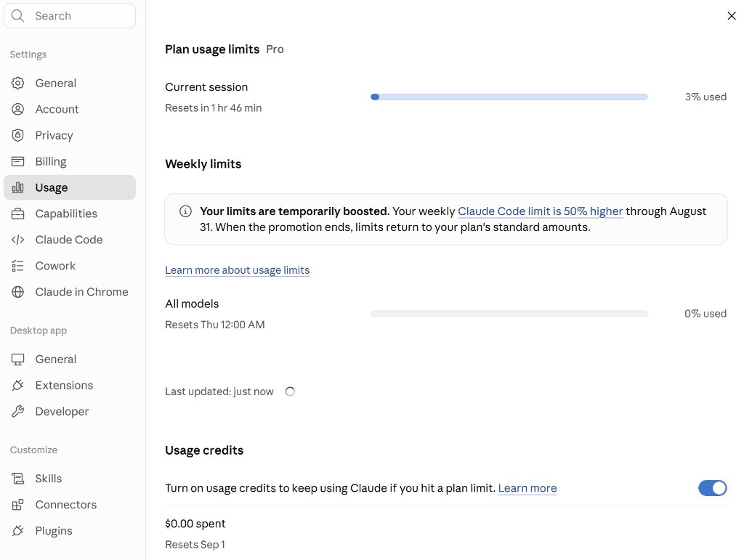Click the 'Pro' plan label
Screen dimensions: 744x560
click(x=275, y=49)
